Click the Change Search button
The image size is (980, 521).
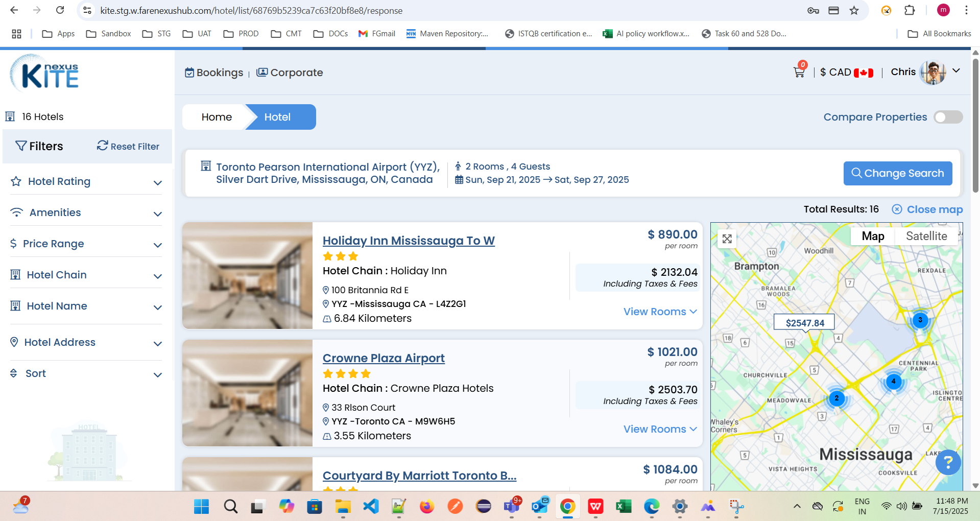point(898,173)
